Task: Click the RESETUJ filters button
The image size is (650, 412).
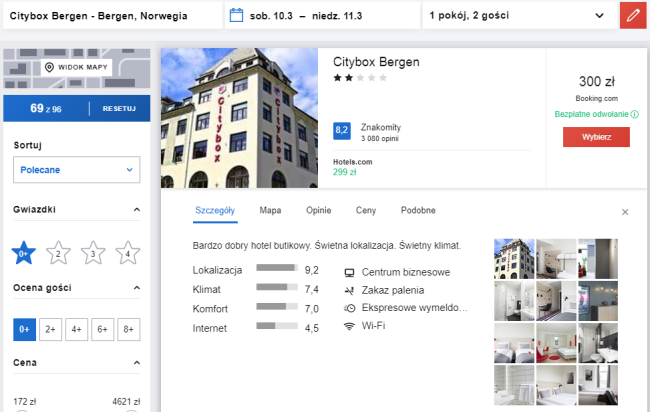Action: 119,109
